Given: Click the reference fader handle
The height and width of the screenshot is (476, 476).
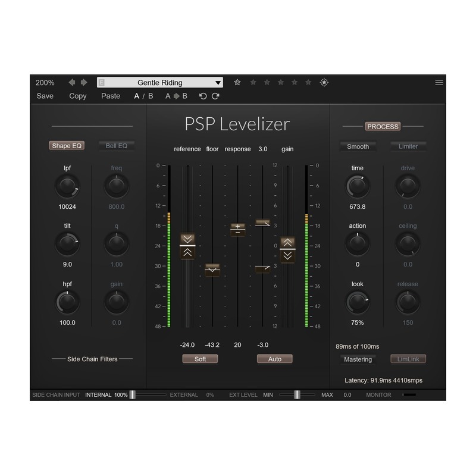Looking at the screenshot, I should point(187,246).
